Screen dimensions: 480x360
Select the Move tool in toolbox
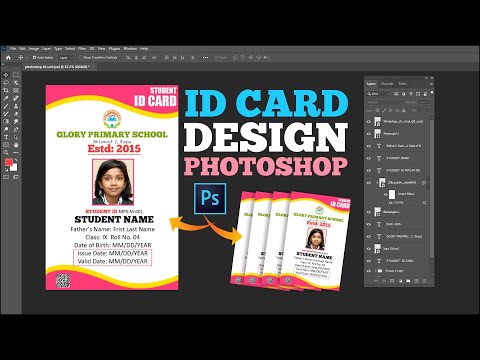6,75
